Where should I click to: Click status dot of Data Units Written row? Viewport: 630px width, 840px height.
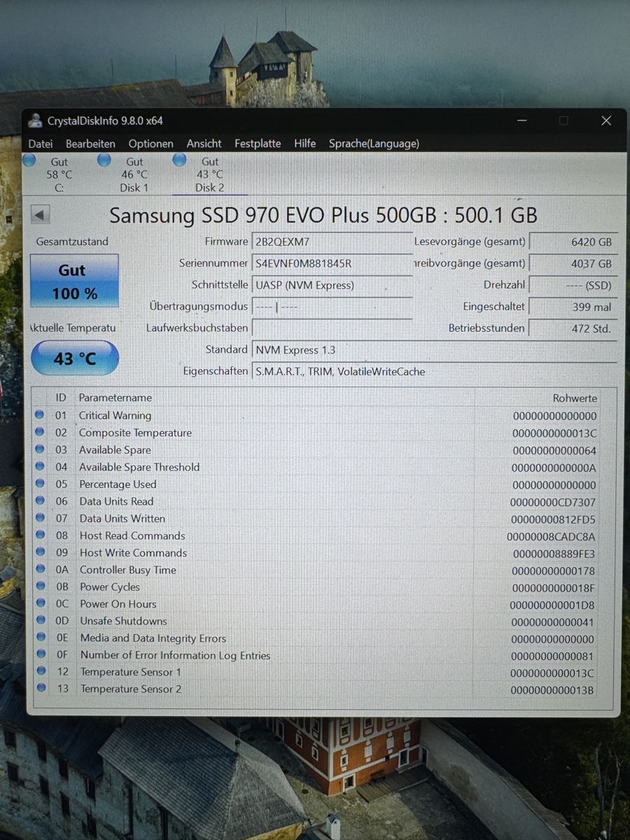pyautogui.click(x=40, y=518)
